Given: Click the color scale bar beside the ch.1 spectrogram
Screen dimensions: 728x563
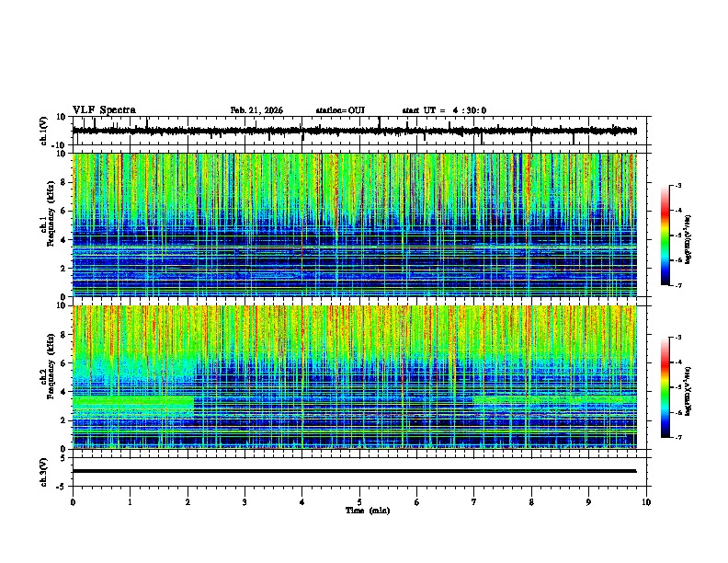Looking at the screenshot, I should tap(665, 236).
